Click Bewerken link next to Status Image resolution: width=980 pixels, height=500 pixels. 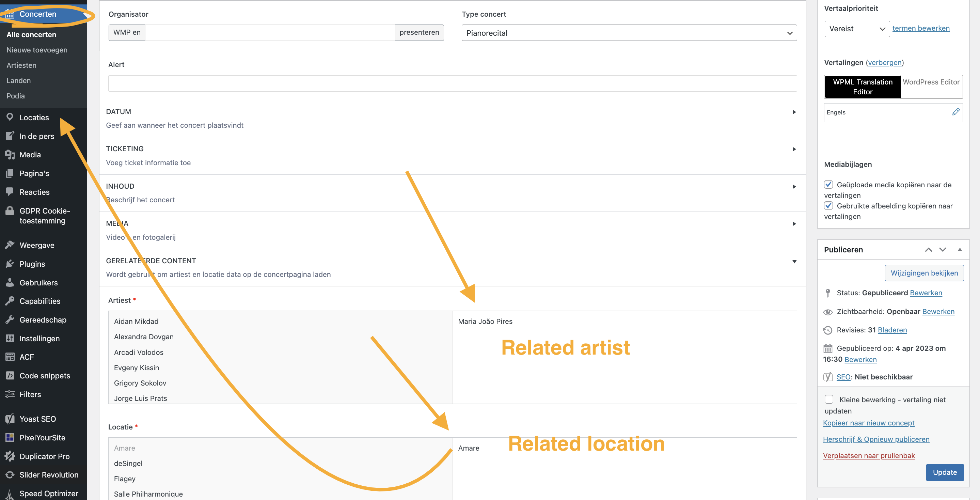pos(926,293)
